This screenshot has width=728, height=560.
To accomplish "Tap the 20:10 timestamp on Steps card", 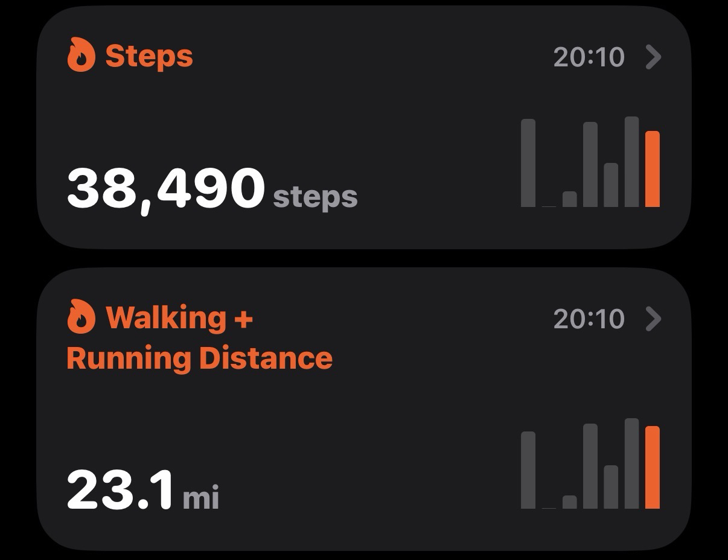I will [588, 57].
